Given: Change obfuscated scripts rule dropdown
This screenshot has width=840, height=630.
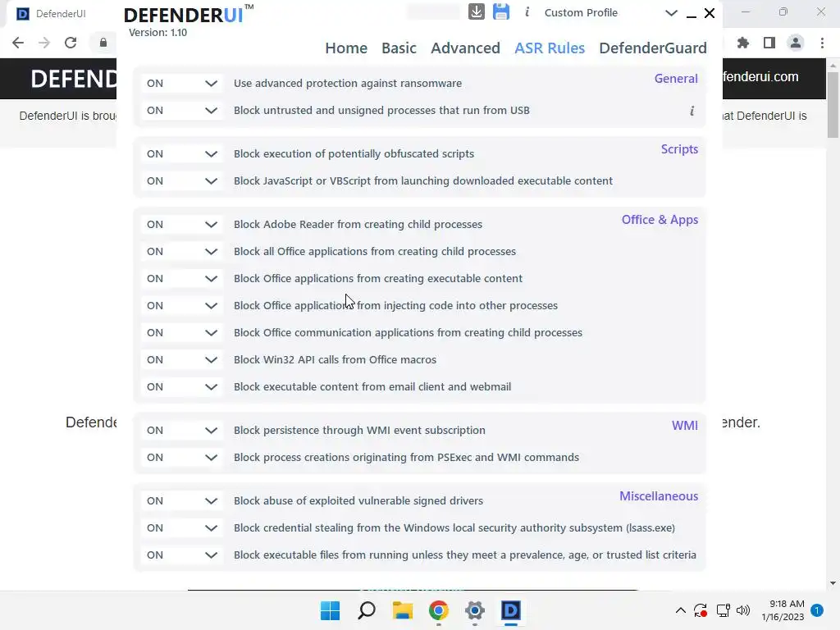Looking at the screenshot, I should (x=181, y=153).
